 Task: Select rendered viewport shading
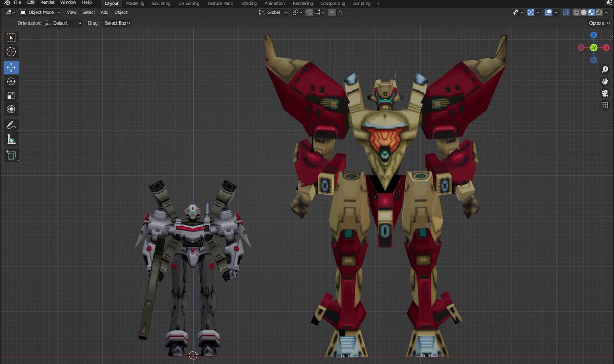(x=599, y=12)
